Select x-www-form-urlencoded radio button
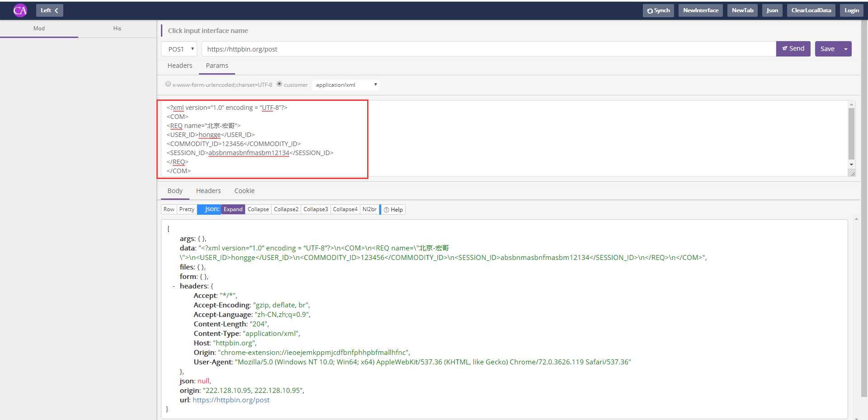This screenshot has height=420, width=868. 168,84
